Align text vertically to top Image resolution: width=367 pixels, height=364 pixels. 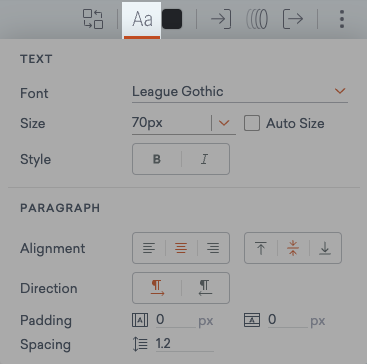click(x=261, y=248)
